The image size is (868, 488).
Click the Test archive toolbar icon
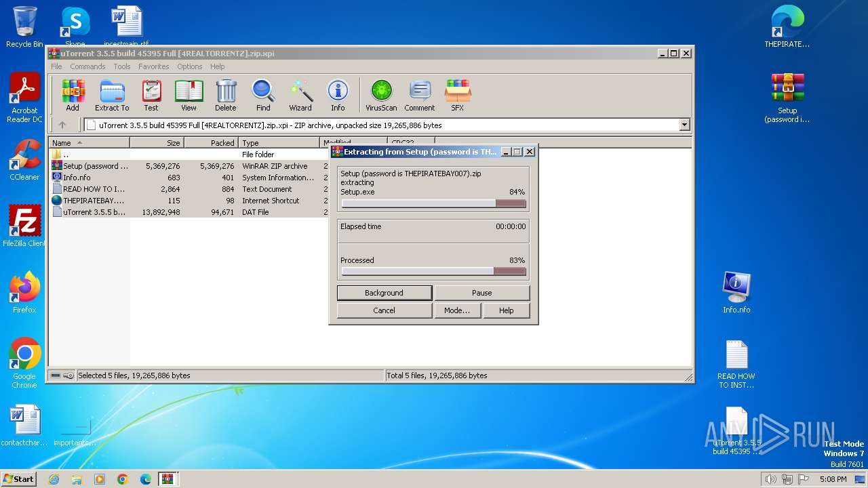(x=151, y=95)
